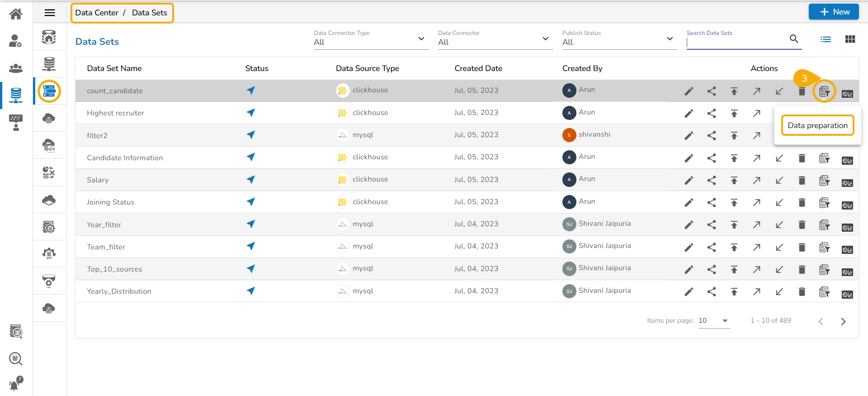Select Data preparation from the popup menu
Screen dimensions: 868x396
[817, 125]
